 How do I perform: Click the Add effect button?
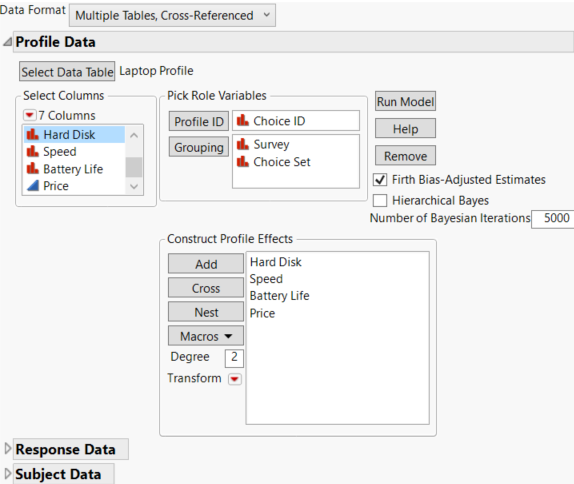[206, 264]
